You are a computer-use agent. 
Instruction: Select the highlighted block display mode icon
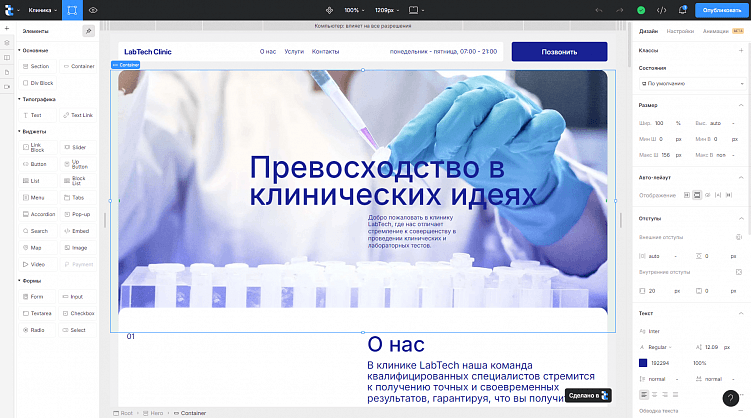pos(697,195)
